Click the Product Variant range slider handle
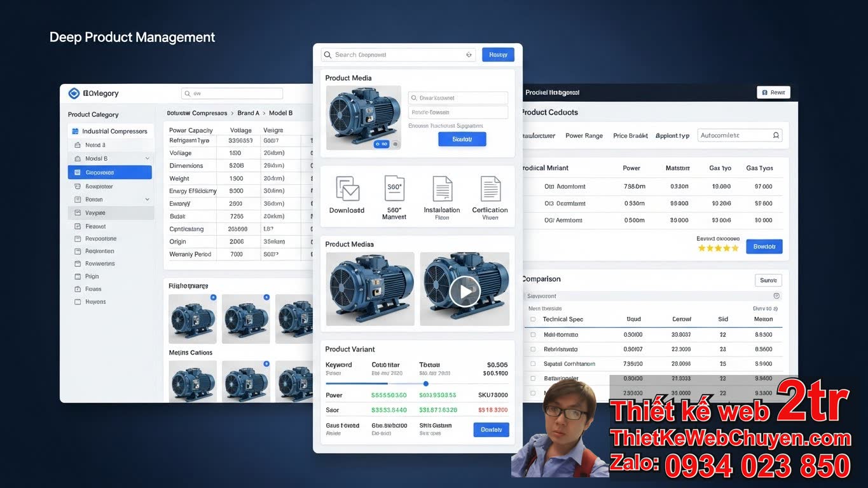The image size is (868, 488). tap(426, 384)
